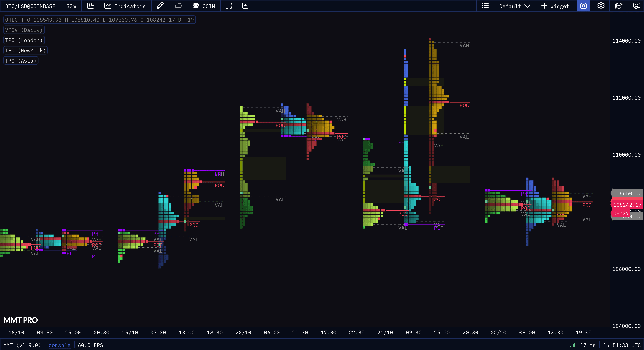The width and height of the screenshot is (644, 350).
Task: Open the Default layout dropdown
Action: click(515, 6)
